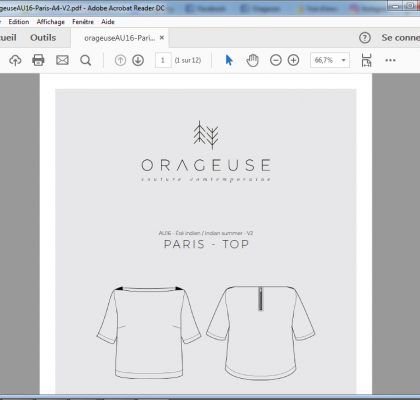The width and height of the screenshot is (420, 400).
Task: Click the upload to cloud icon
Action: 15,60
